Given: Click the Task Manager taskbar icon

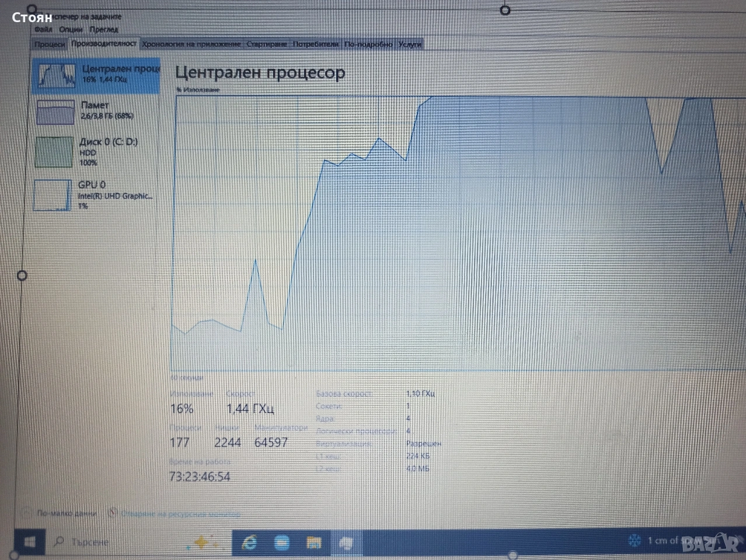Looking at the screenshot, I should point(346,543).
